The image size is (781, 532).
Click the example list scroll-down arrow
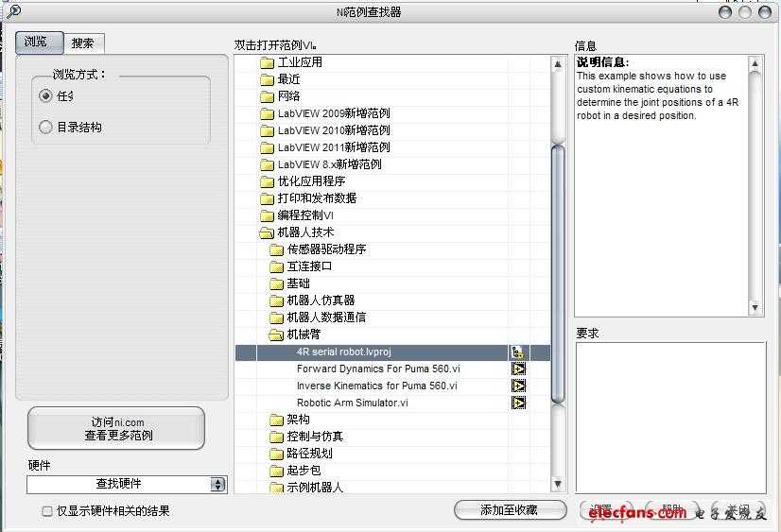pyautogui.click(x=558, y=484)
